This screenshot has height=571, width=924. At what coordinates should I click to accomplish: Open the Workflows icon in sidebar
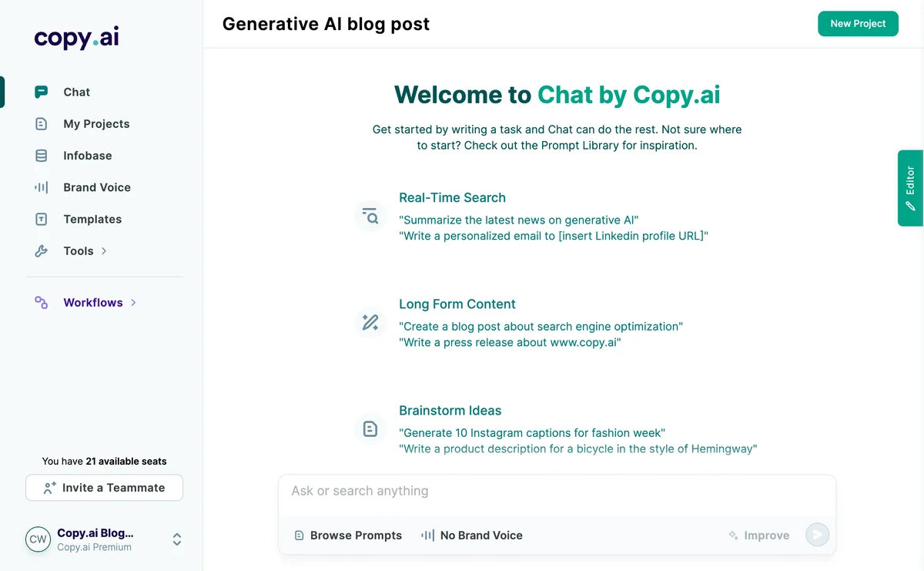(41, 302)
